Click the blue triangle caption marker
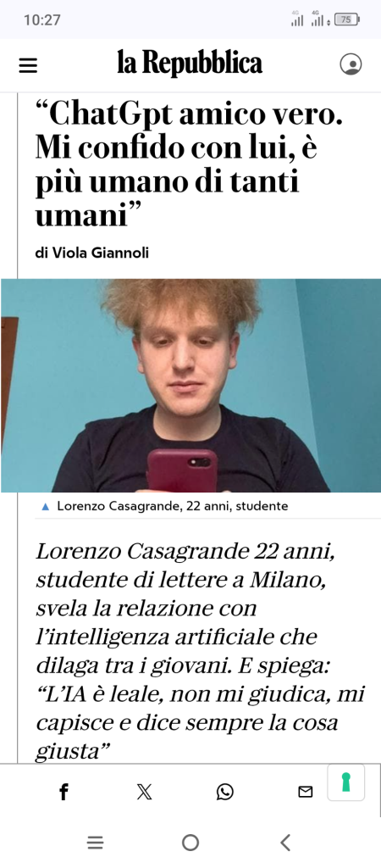The height and width of the screenshot is (868, 381). (46, 507)
